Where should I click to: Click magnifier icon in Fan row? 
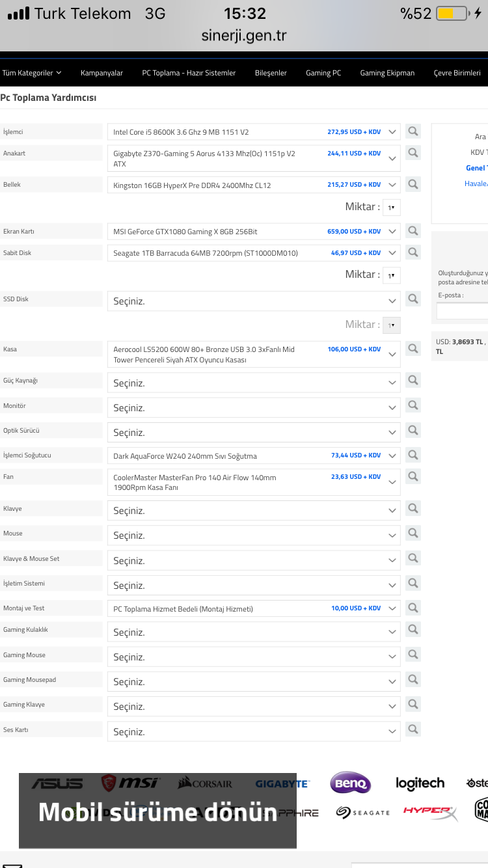413,476
